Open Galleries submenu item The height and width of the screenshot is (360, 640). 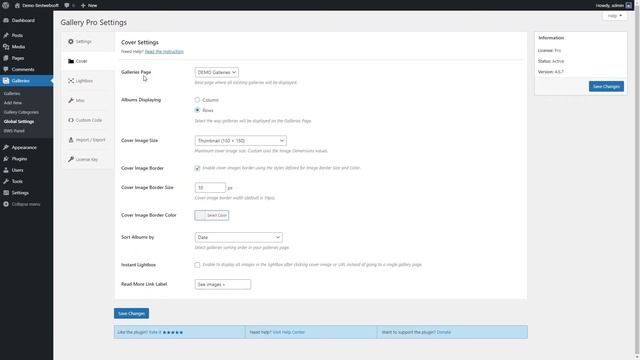point(12,93)
